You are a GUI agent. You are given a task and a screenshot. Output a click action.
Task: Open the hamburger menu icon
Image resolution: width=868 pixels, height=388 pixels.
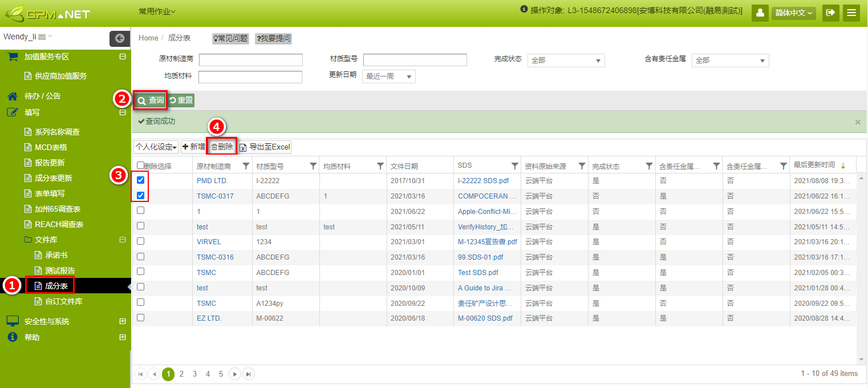851,13
